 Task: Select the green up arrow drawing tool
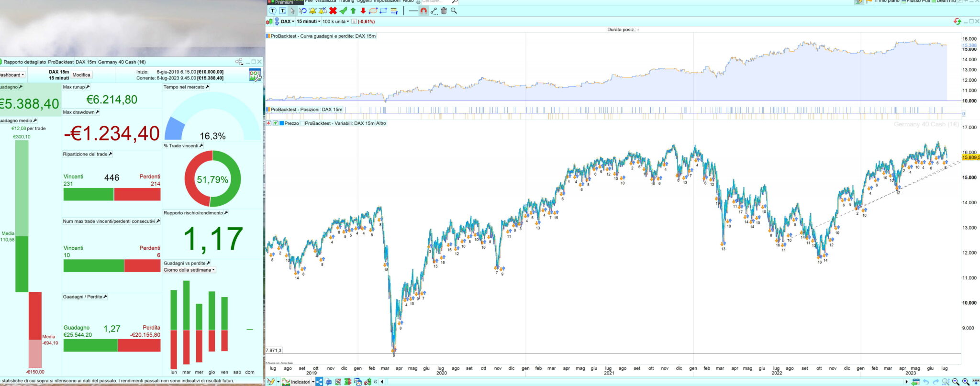(353, 11)
